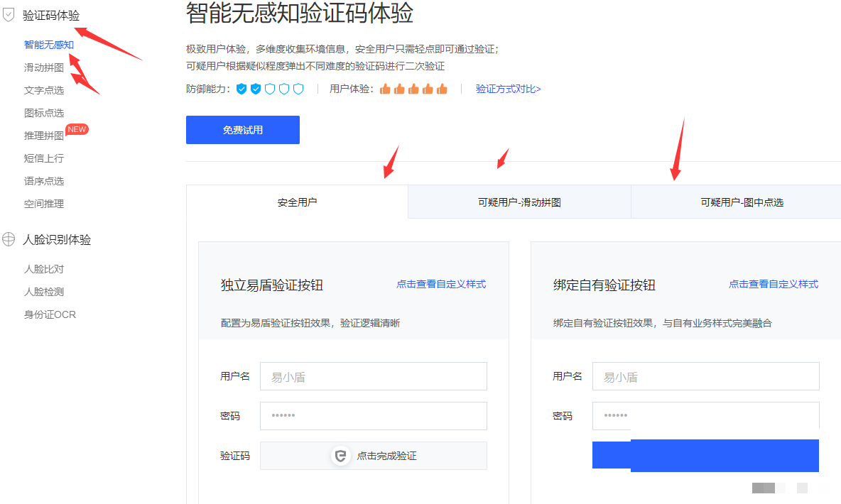Switch to the 安全用户 tab
This screenshot has height=504, width=841.
[297, 202]
